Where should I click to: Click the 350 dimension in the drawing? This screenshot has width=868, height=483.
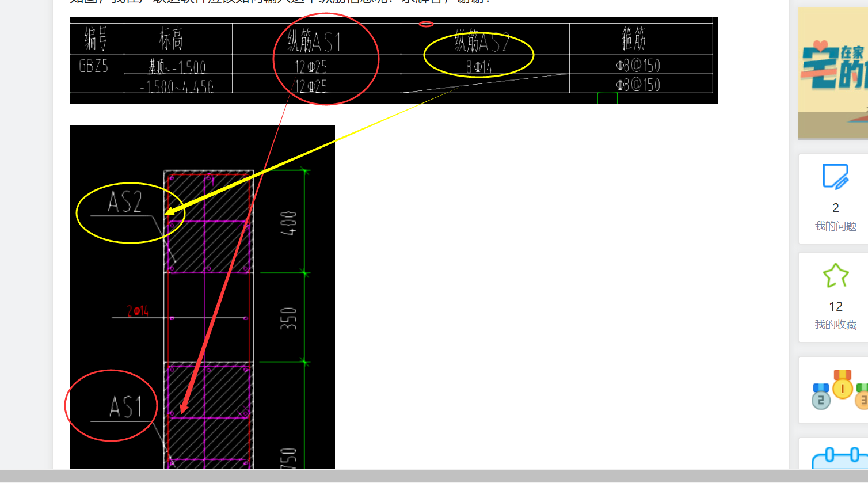289,318
